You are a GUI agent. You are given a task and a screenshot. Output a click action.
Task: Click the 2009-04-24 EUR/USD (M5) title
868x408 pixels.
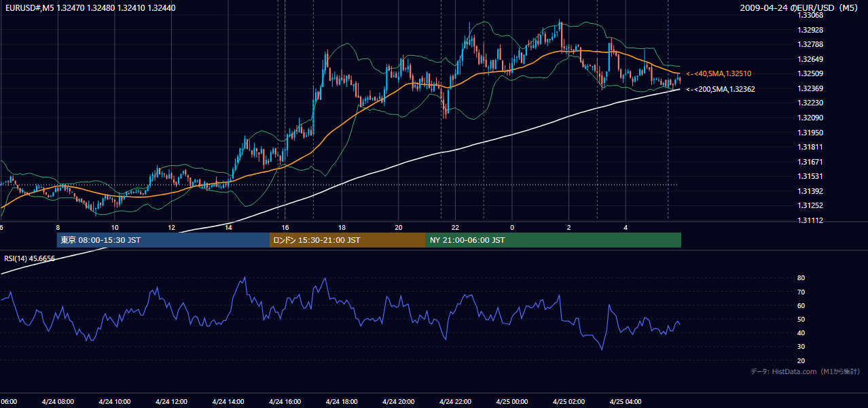point(799,8)
